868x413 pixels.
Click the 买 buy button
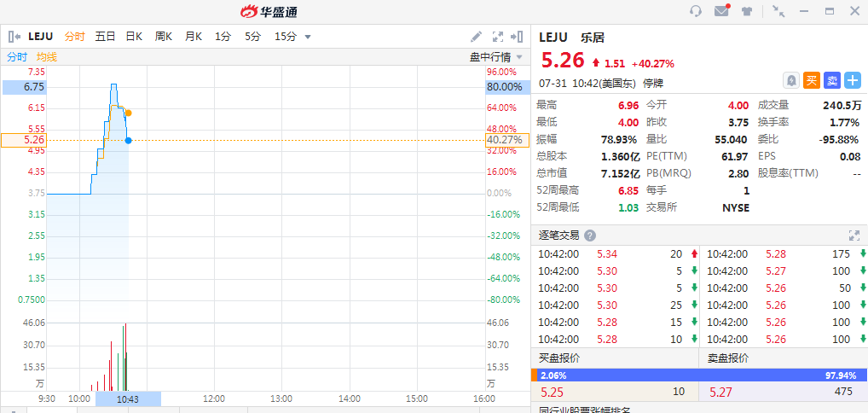pyautogui.click(x=812, y=80)
